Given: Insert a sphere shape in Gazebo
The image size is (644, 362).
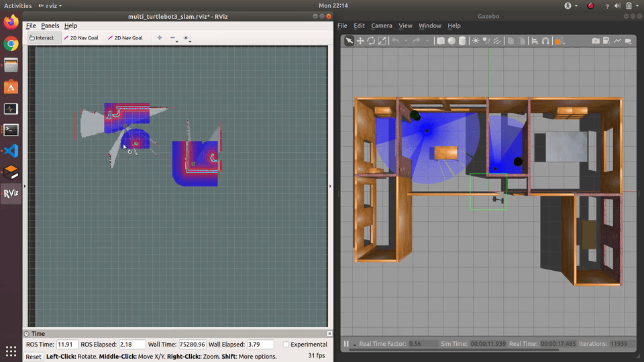Looking at the screenshot, I should pos(451,41).
